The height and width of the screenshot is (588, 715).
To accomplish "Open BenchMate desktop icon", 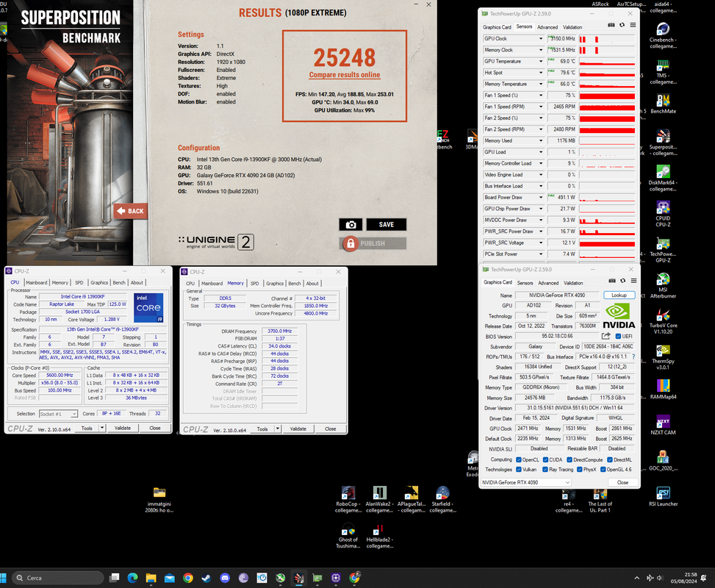I will point(663,104).
